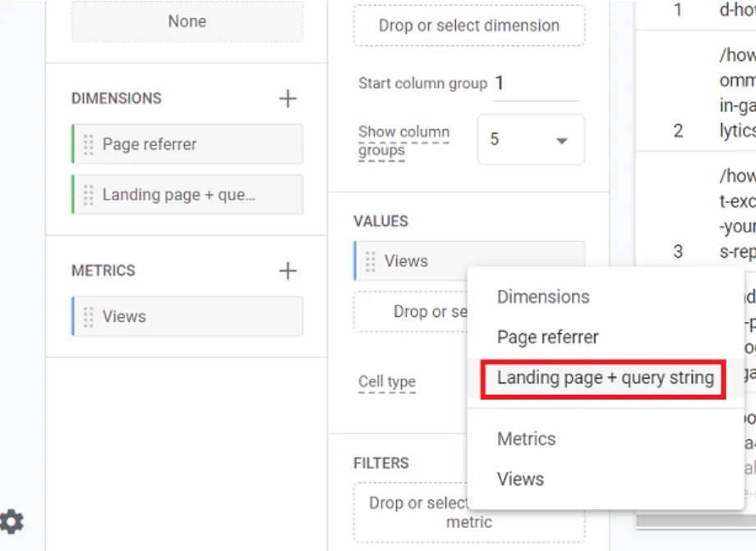Select the Page referrer dimension chip
756x551 pixels.
[x=187, y=145]
